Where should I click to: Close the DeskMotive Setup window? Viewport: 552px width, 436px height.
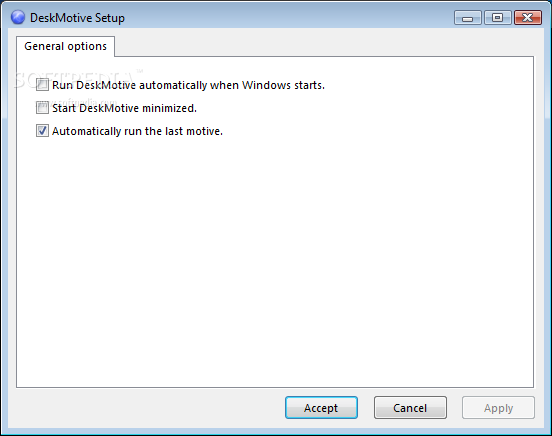pos(528,18)
